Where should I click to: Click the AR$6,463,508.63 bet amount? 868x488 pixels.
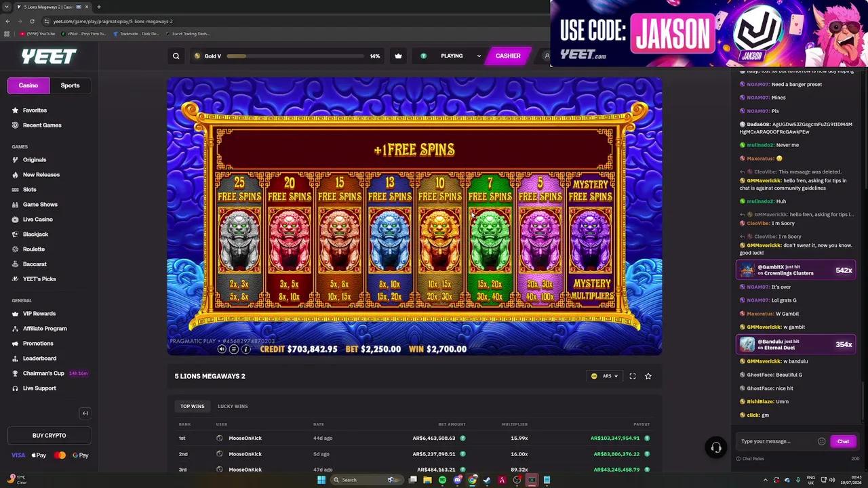tap(434, 438)
